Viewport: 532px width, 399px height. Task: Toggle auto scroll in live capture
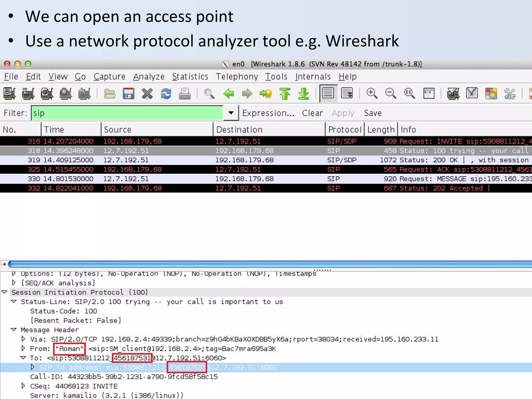[347, 93]
